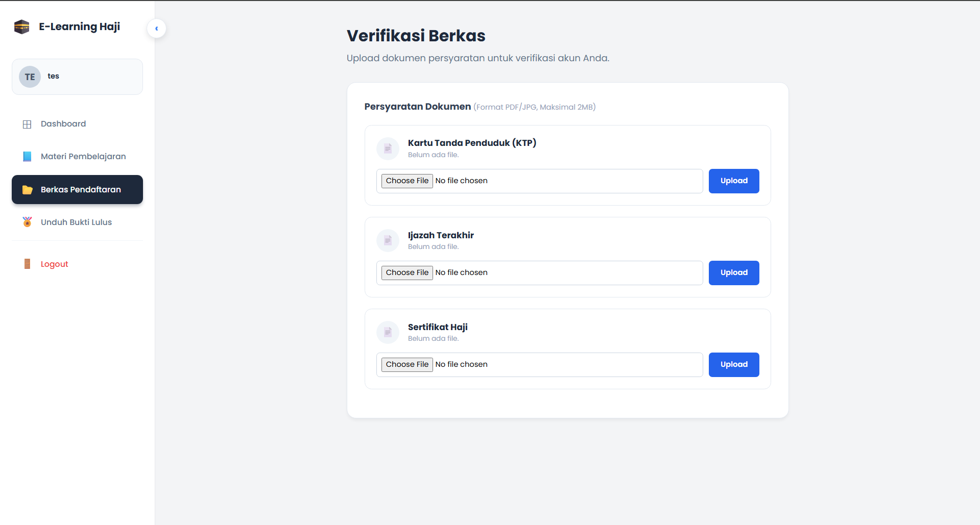Click 'Format PDF/JPG, Maksimal 2MB' note
The height and width of the screenshot is (525, 980).
[x=535, y=107]
